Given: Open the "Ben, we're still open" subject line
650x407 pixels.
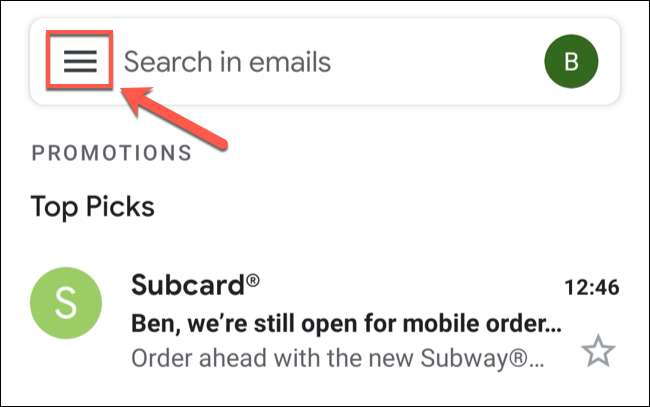Looking at the screenshot, I should coord(346,325).
